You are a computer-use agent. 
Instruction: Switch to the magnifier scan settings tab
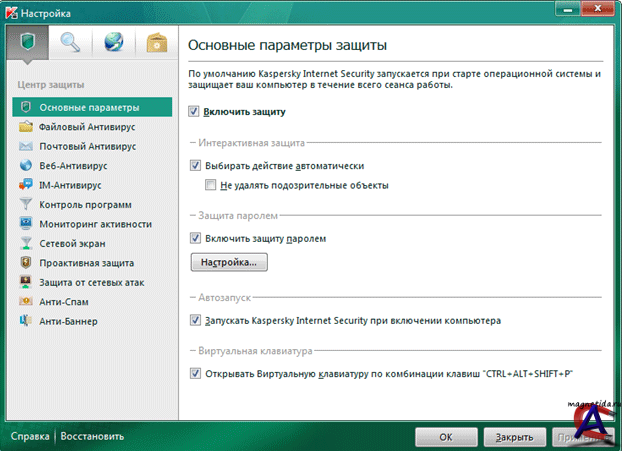(71, 45)
